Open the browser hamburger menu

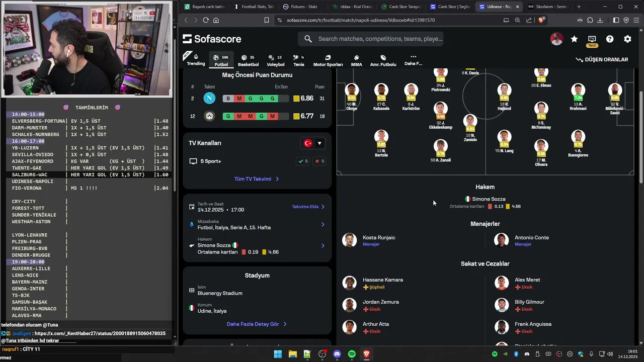636,20
